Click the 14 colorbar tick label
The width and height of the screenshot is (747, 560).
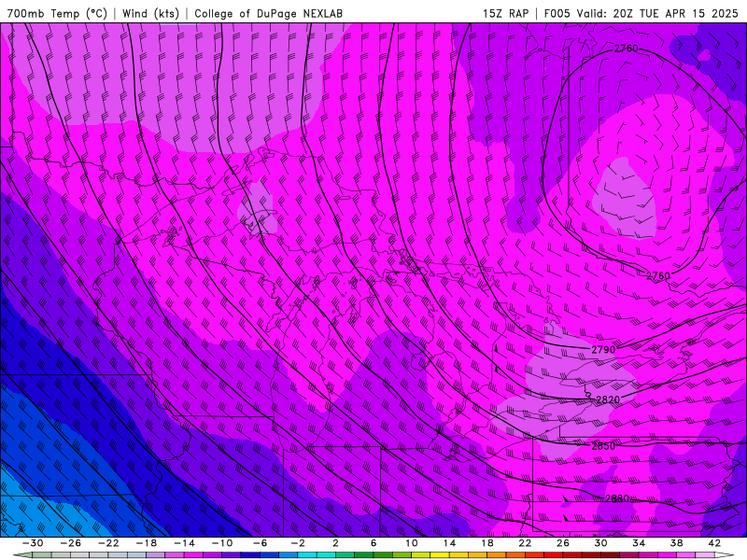(449, 543)
